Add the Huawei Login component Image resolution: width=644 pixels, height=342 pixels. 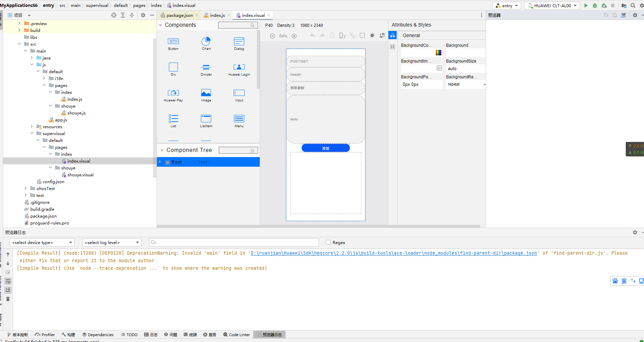click(239, 69)
